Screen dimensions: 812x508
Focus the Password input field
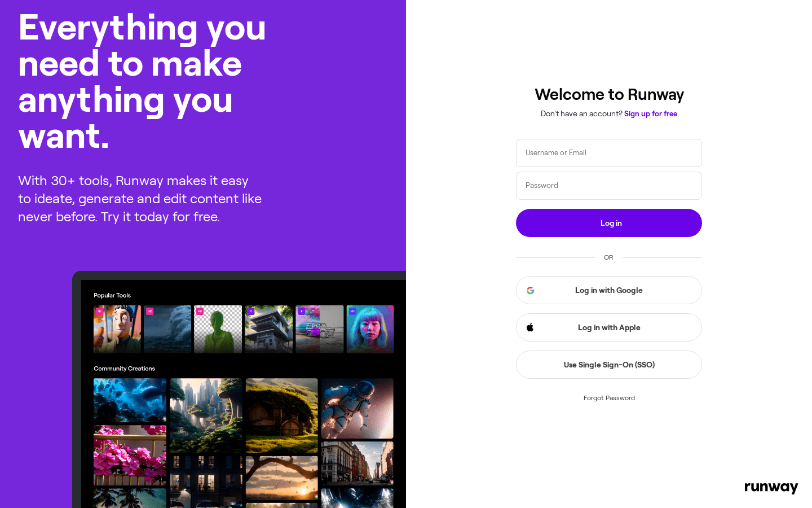pyautogui.click(x=608, y=186)
